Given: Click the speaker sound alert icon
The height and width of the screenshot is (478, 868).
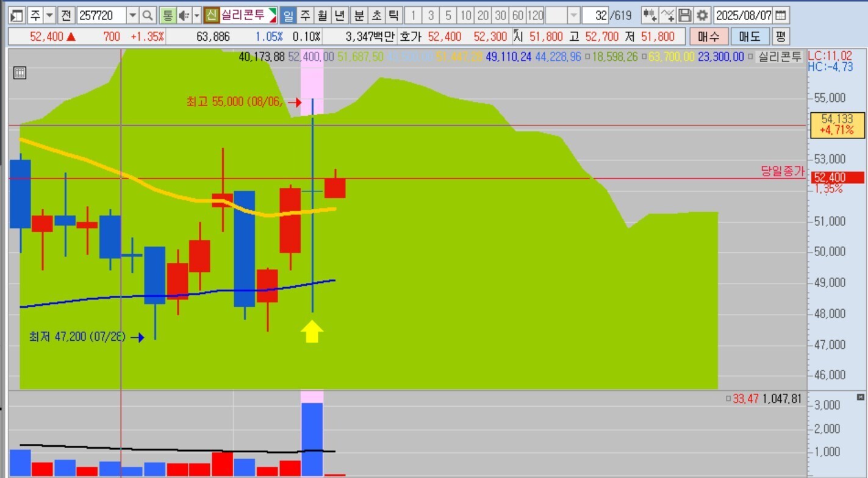Looking at the screenshot, I should 183,15.
